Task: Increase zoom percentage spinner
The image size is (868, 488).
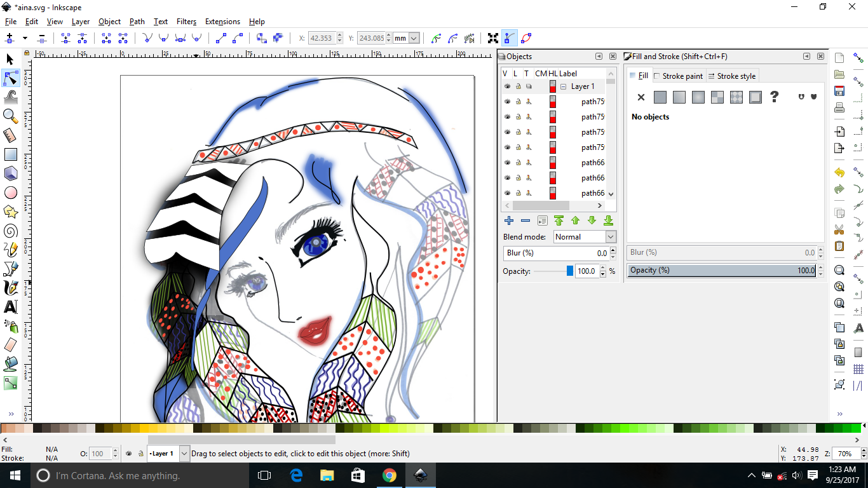Action: pos(864,451)
